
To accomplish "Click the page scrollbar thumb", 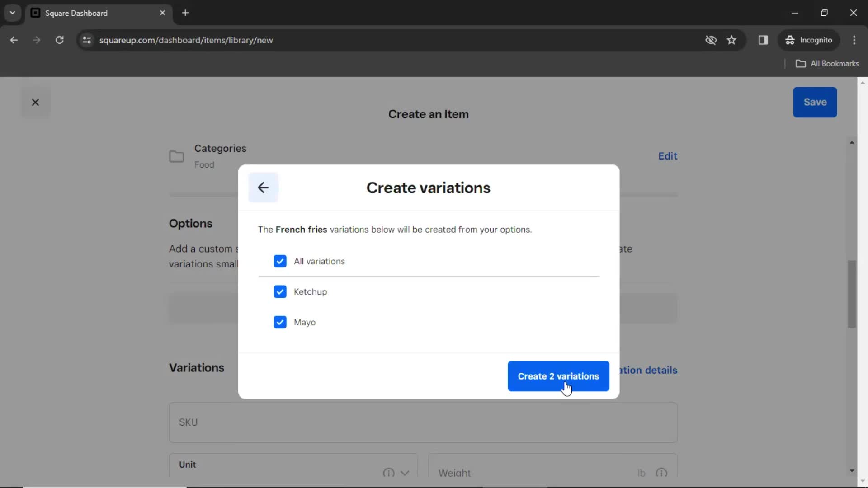I will [x=852, y=294].
